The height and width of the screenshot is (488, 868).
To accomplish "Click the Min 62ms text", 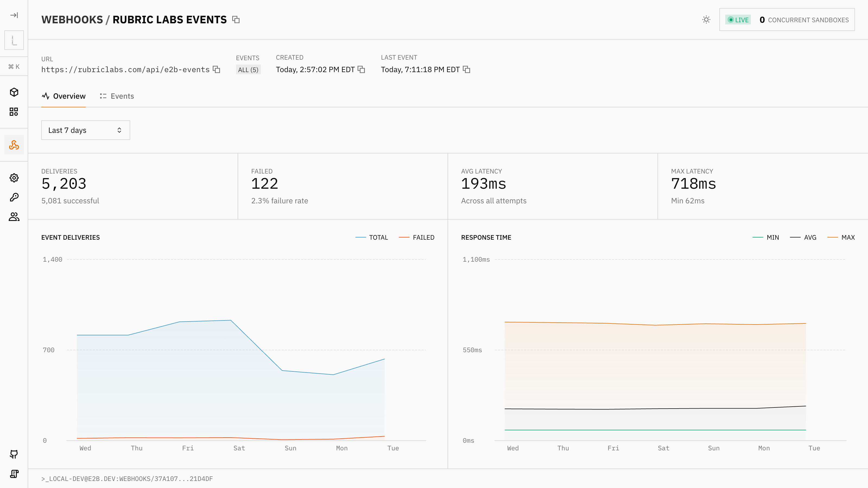I will click(x=687, y=201).
